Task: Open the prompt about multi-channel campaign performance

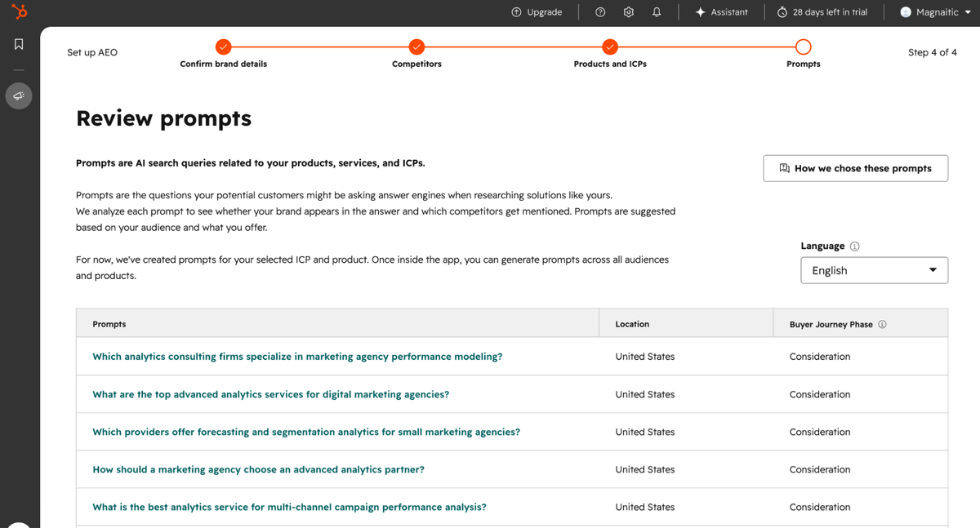Action: pos(289,507)
